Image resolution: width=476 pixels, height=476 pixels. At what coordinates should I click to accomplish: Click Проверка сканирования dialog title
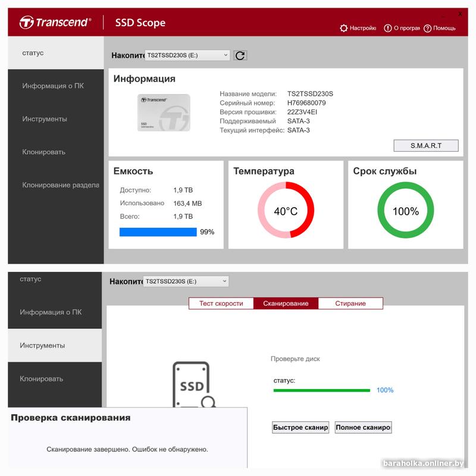click(71, 418)
